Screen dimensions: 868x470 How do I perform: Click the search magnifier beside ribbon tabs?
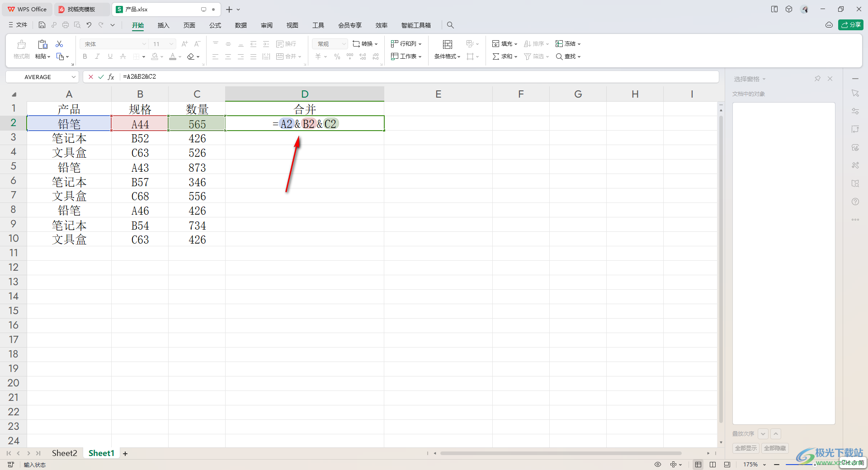[450, 25]
